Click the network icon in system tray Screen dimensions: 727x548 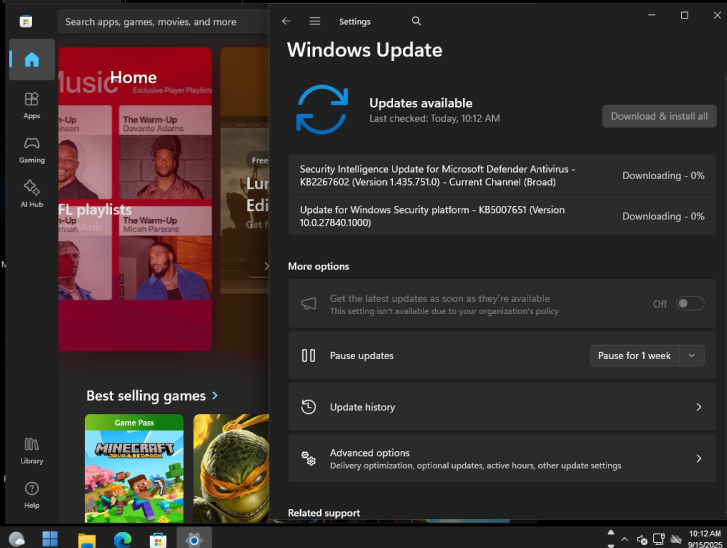pyautogui.click(x=658, y=539)
